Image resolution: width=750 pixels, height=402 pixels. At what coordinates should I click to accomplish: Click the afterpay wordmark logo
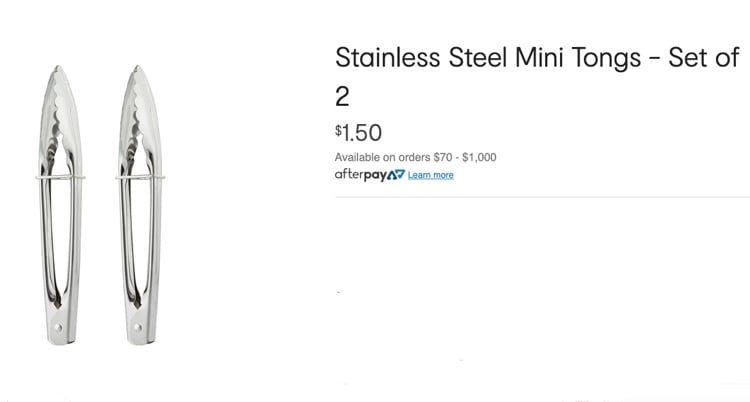(x=360, y=175)
